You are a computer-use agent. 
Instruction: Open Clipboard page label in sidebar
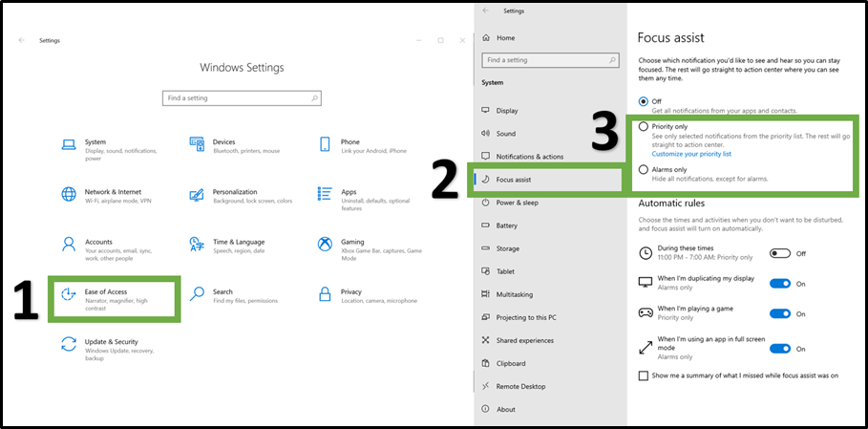pyautogui.click(x=511, y=364)
